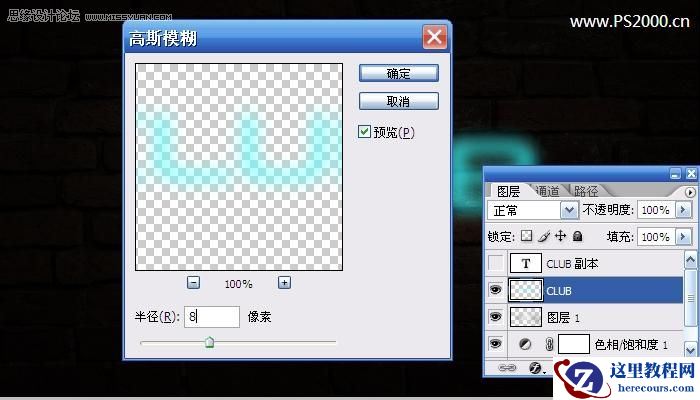
Task: Toggle the 预览(P) checkbox
Action: pyautogui.click(x=364, y=132)
